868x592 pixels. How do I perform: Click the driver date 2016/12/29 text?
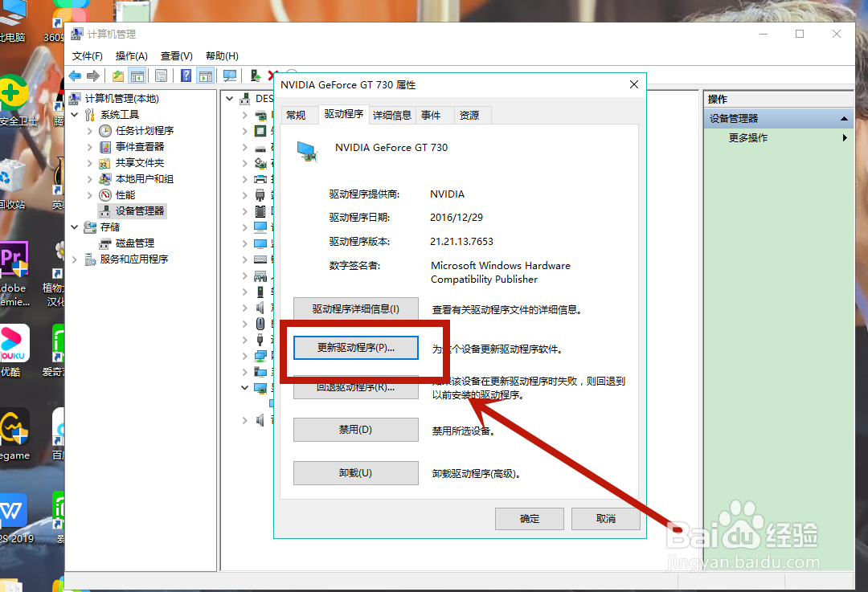pyautogui.click(x=457, y=218)
